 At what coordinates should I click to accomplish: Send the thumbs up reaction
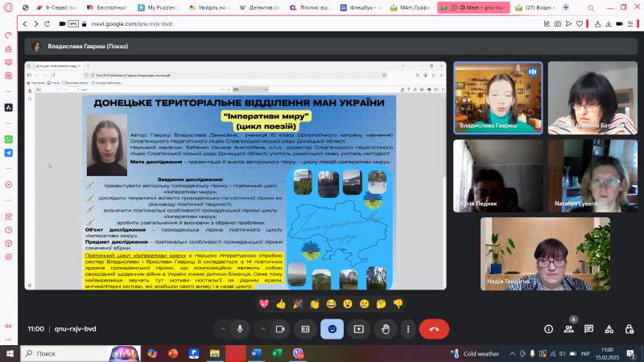coord(281,303)
